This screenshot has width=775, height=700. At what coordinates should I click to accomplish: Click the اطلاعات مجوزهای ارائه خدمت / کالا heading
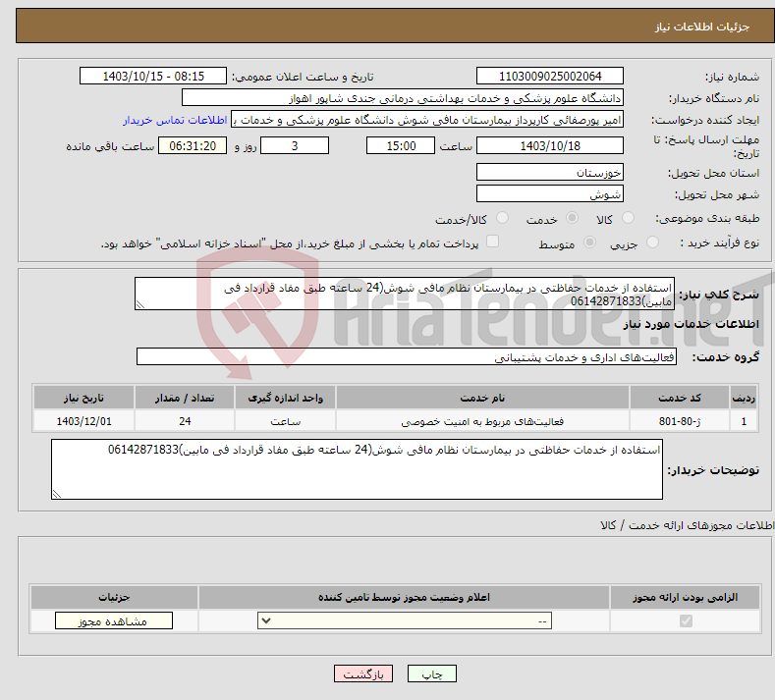coord(687,525)
